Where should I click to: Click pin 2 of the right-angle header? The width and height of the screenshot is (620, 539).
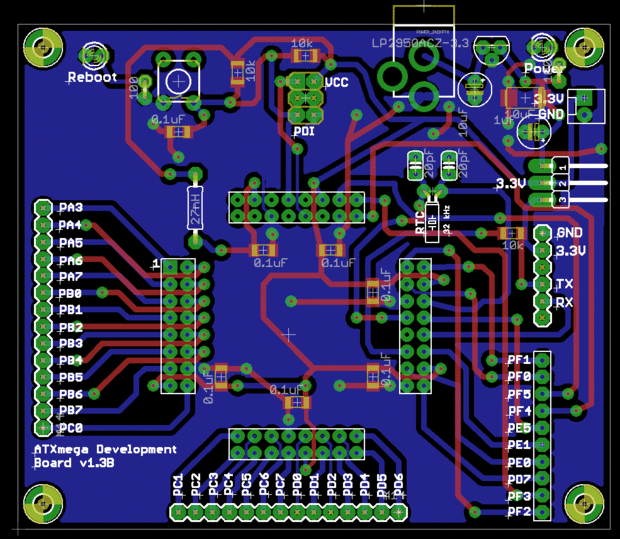coord(562,183)
